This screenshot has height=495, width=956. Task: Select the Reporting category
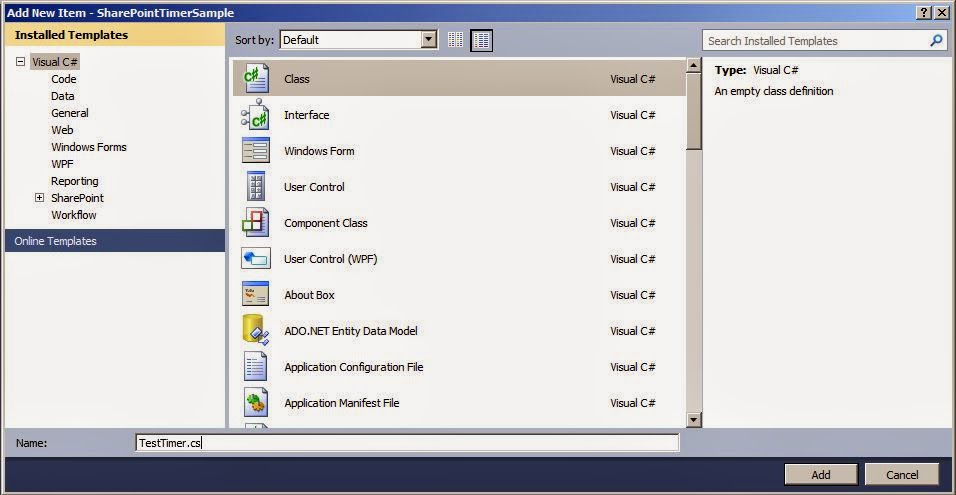(x=75, y=181)
